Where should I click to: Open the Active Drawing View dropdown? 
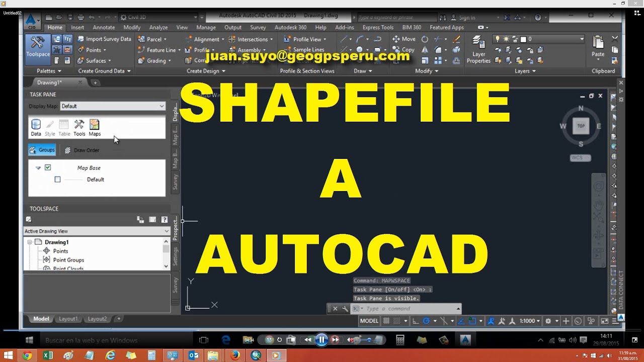tap(97, 231)
